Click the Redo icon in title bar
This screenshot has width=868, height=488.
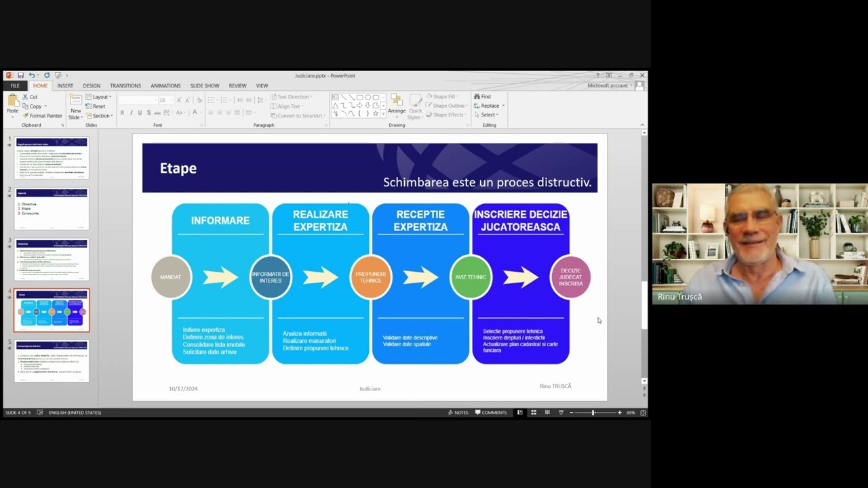coord(47,75)
